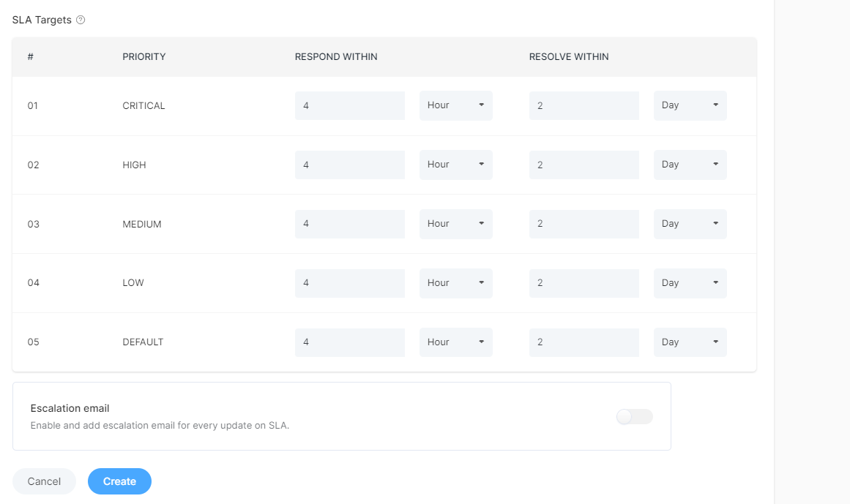Open the MEDIUM resolve-within Day dropdown
This screenshot has width=850, height=504.
[690, 224]
